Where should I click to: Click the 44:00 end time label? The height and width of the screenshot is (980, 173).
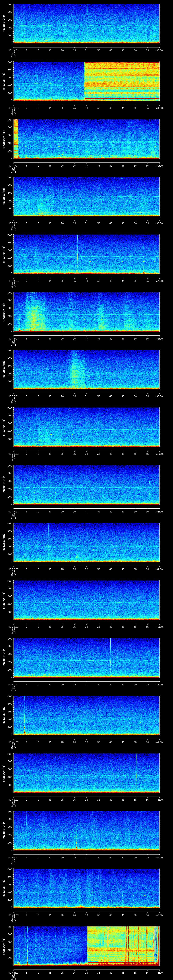[x=160, y=857]
